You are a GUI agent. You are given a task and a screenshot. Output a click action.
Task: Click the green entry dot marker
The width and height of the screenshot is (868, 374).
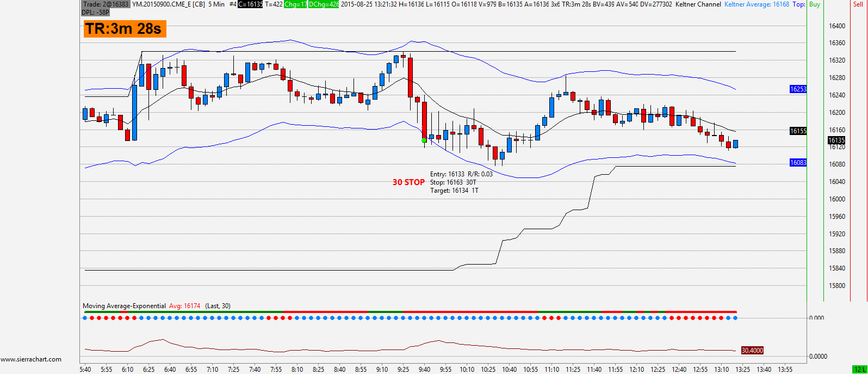pyautogui.click(x=424, y=140)
